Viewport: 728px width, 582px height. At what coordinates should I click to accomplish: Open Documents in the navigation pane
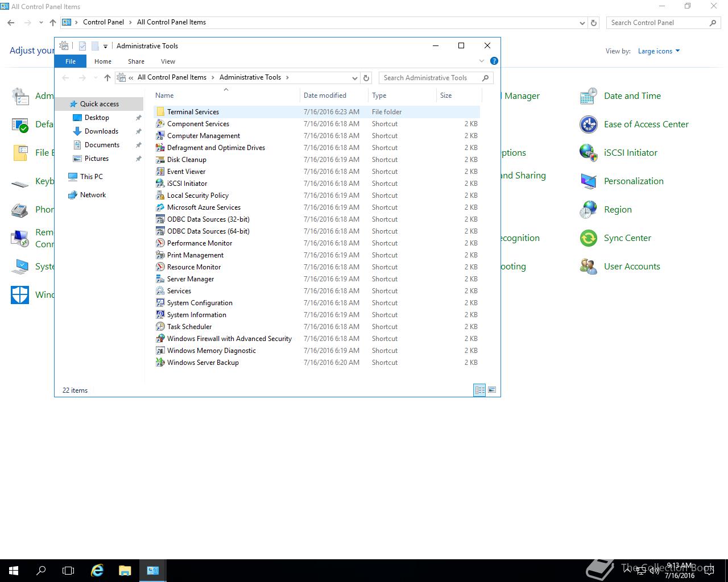coord(102,145)
